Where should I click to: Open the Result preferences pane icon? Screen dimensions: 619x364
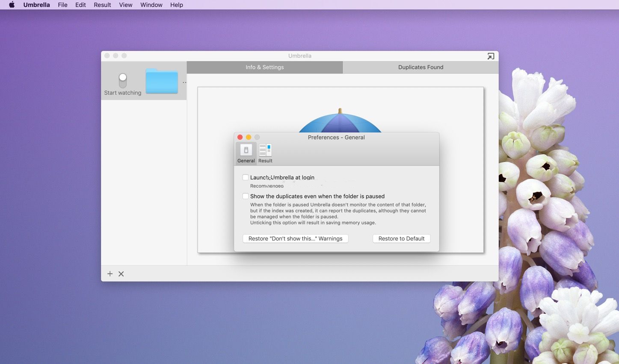point(265,153)
